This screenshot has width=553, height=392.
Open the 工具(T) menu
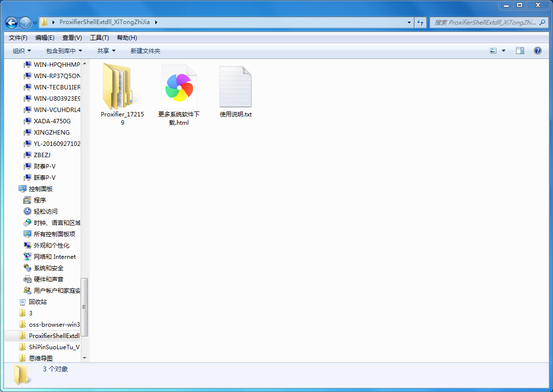coord(99,38)
